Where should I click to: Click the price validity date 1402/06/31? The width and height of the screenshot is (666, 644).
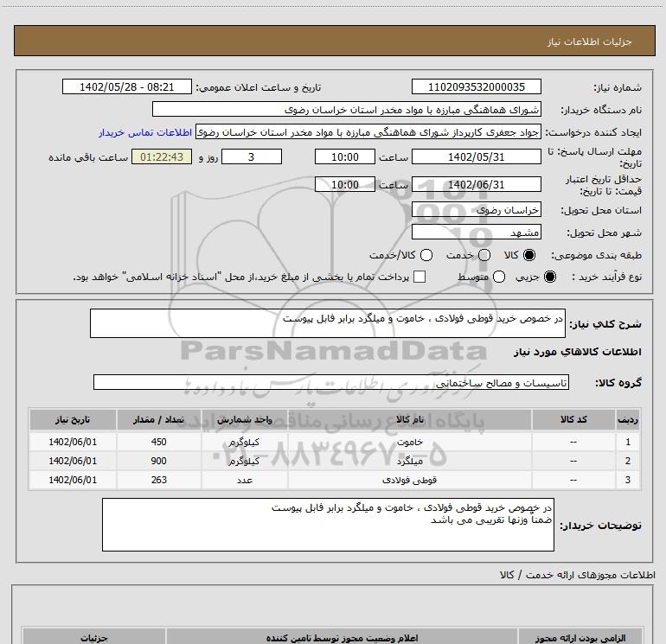[x=476, y=185]
